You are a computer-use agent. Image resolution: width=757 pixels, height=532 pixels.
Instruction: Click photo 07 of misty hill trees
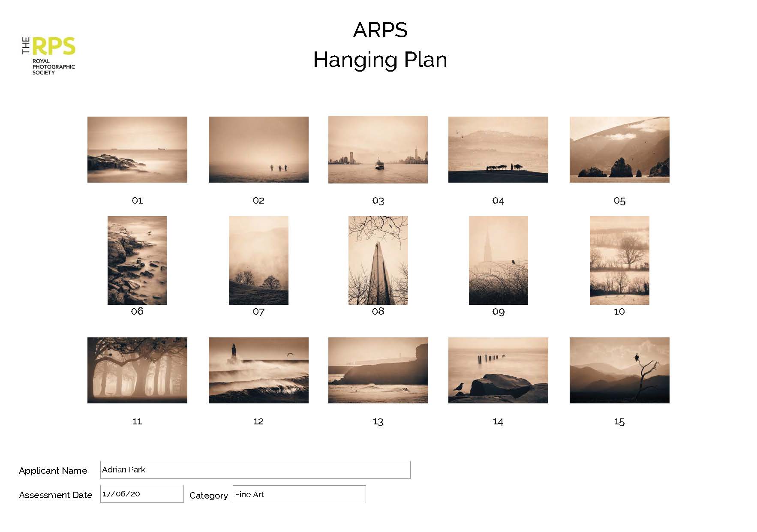tap(258, 260)
